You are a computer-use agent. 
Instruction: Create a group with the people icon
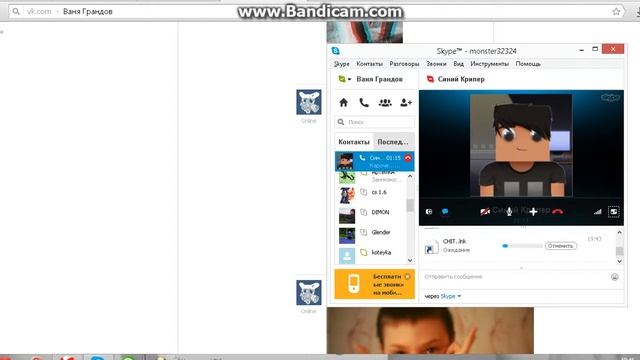point(385,102)
